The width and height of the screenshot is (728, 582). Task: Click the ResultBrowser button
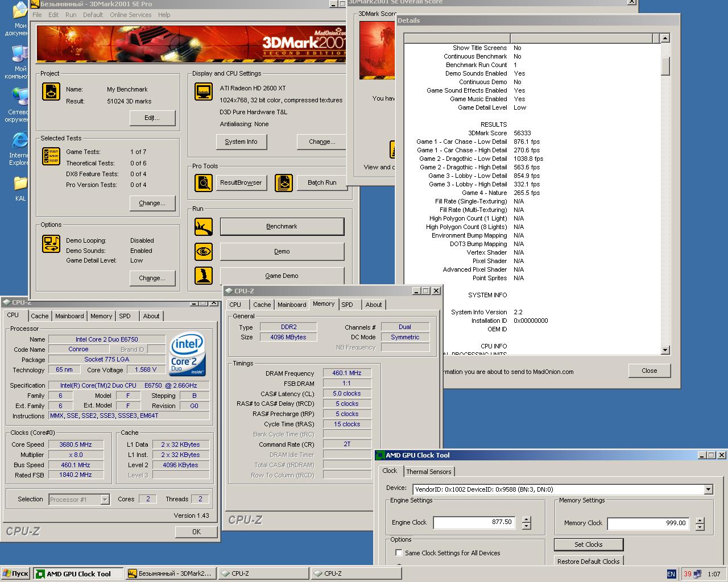tap(241, 182)
